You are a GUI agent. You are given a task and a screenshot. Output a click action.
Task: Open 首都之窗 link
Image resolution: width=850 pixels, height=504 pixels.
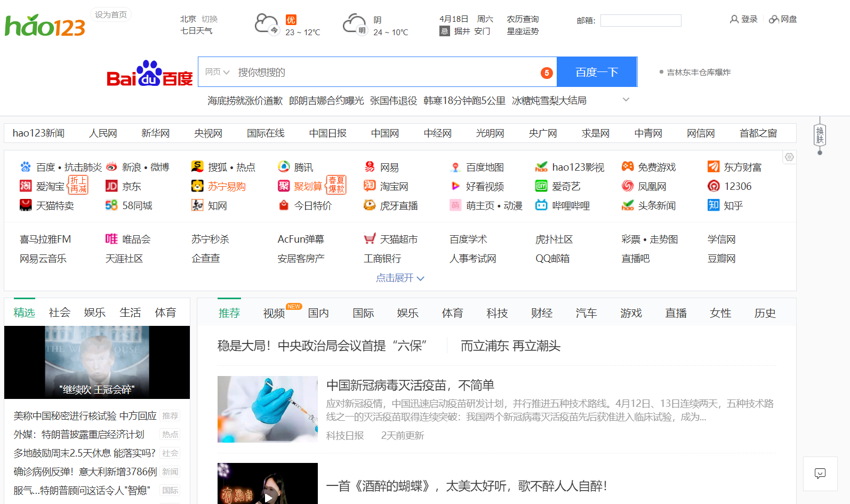tap(758, 133)
